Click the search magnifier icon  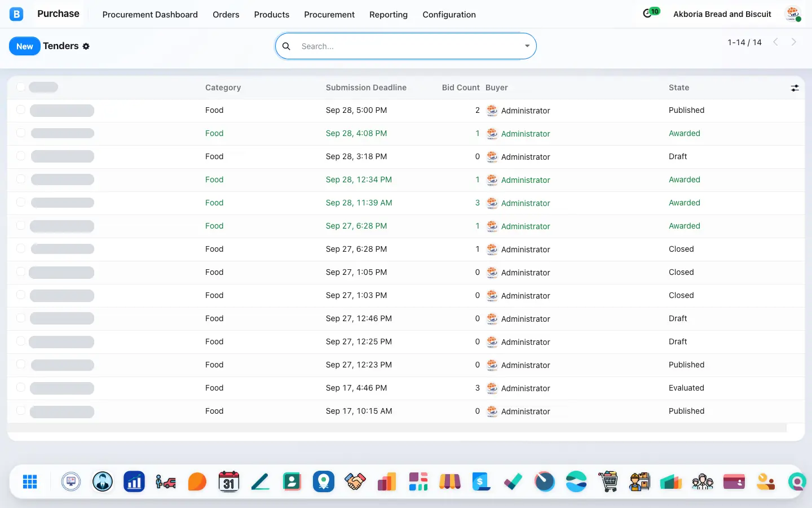pyautogui.click(x=286, y=46)
